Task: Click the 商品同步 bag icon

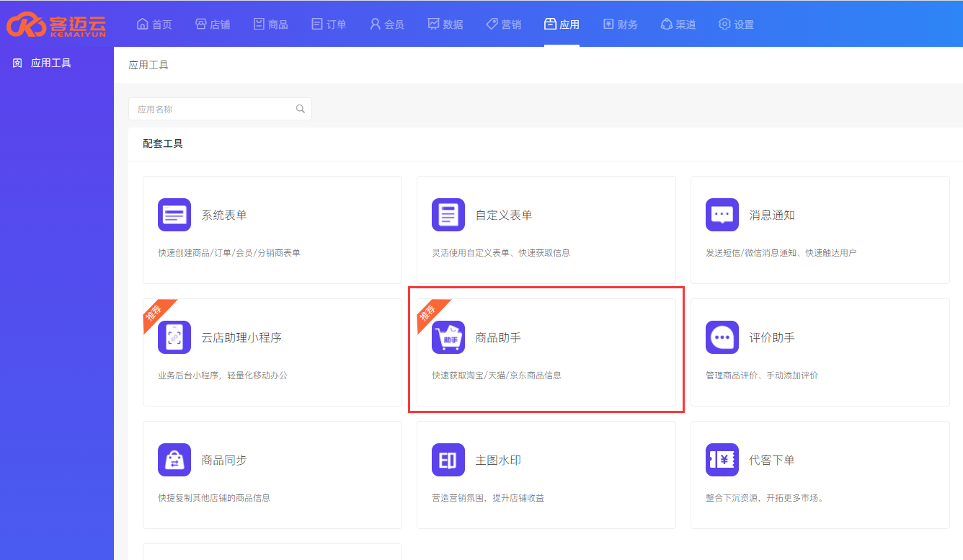Action: pyautogui.click(x=174, y=460)
